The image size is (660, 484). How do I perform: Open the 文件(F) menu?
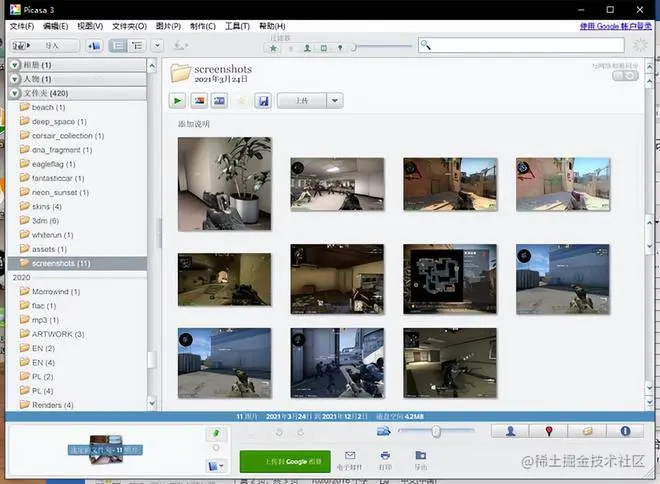22,26
